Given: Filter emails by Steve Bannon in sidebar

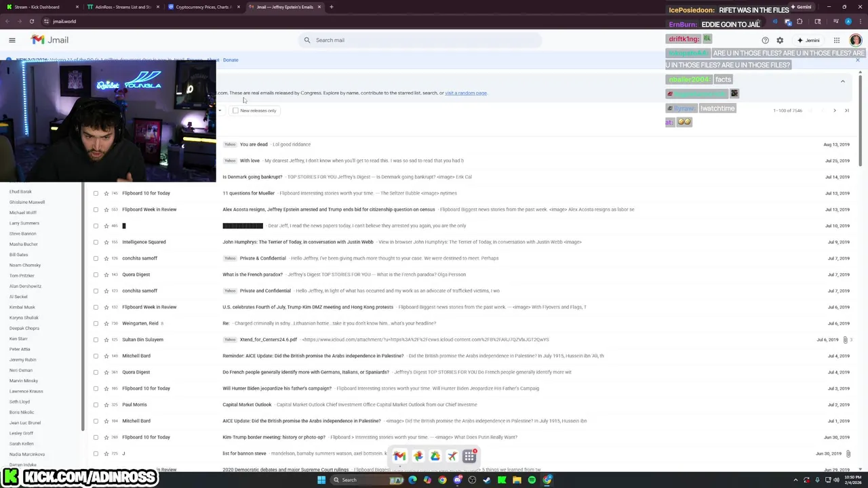Looking at the screenshot, I should [23, 234].
